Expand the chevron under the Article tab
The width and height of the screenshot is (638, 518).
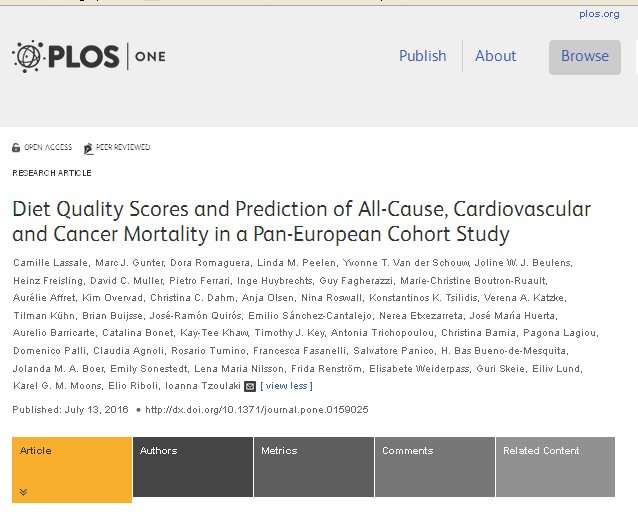click(23, 491)
